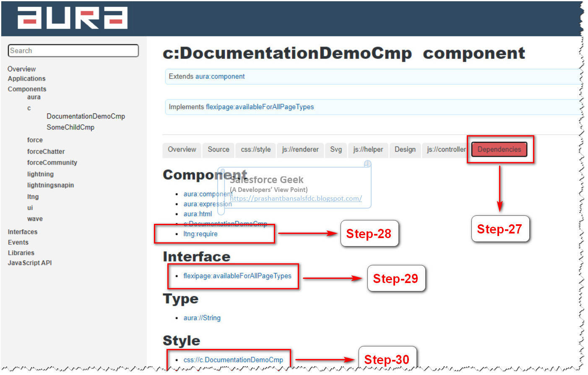Screen dimensions: 588x375
Task: Open the Dependencies tab
Action: tap(499, 149)
